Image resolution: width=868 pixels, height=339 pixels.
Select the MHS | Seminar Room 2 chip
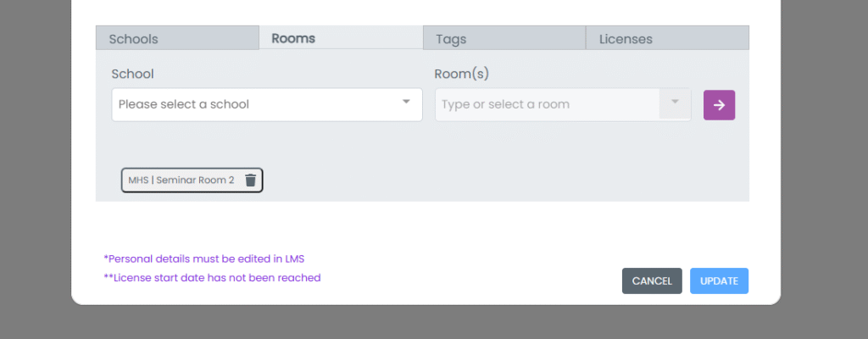[181, 180]
